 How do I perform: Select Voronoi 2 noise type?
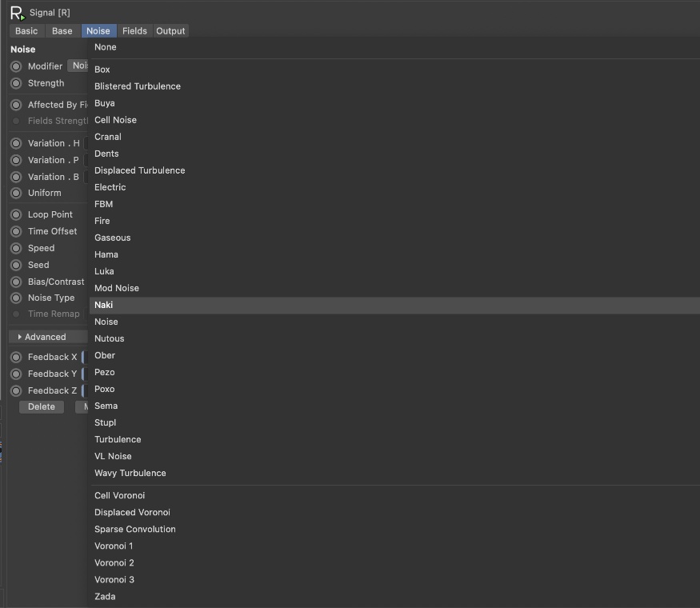[114, 562]
